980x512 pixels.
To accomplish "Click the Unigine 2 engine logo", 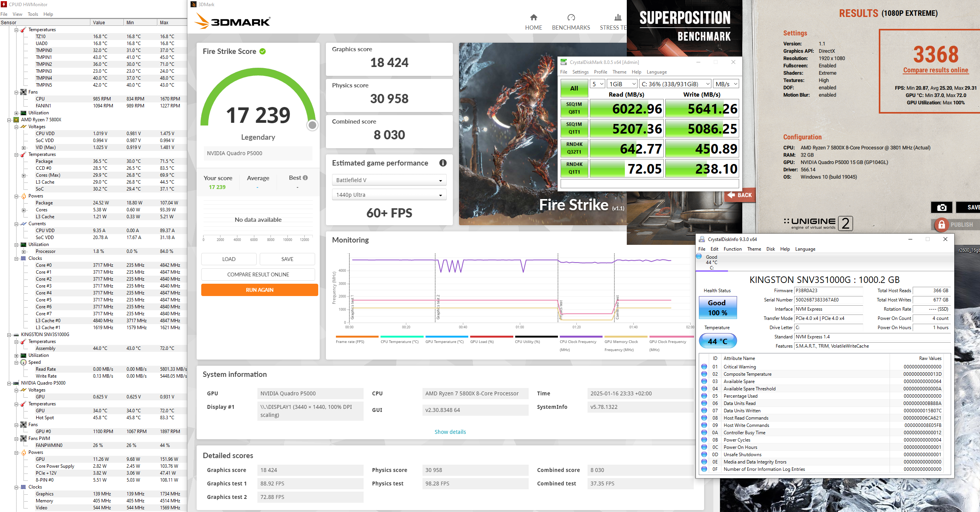I will click(818, 223).
